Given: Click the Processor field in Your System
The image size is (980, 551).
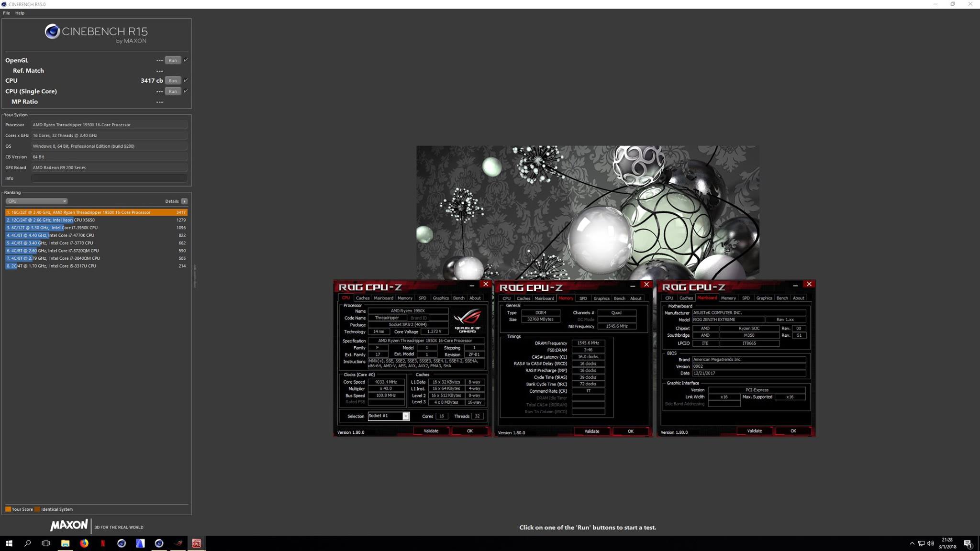Looking at the screenshot, I should [109, 125].
